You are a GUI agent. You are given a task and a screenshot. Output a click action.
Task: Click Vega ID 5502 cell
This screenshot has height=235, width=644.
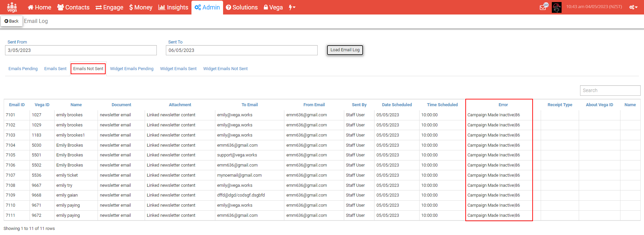click(x=42, y=165)
